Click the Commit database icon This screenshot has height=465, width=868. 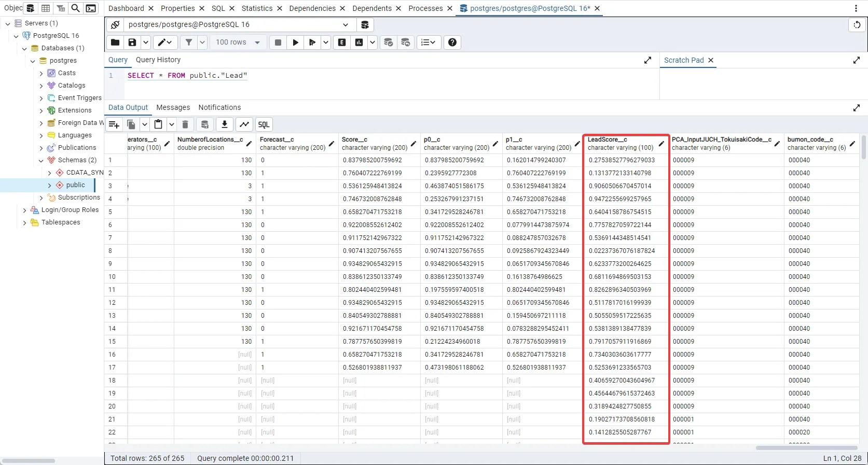tap(388, 43)
